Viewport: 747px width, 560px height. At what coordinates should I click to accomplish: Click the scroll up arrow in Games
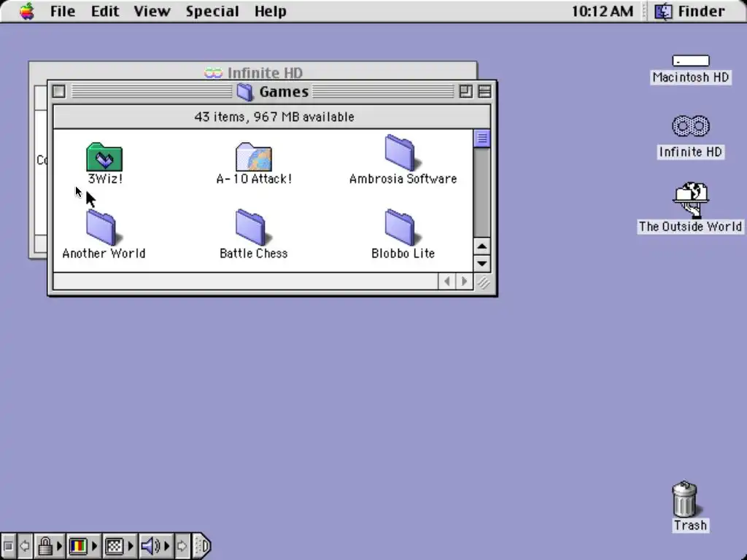click(481, 246)
